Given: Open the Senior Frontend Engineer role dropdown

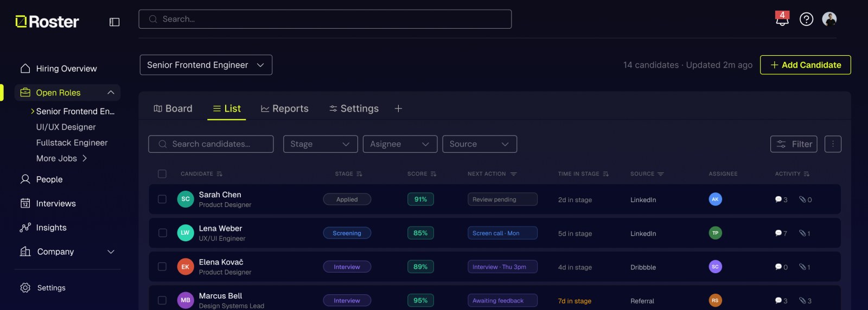Looking at the screenshot, I should (x=206, y=65).
